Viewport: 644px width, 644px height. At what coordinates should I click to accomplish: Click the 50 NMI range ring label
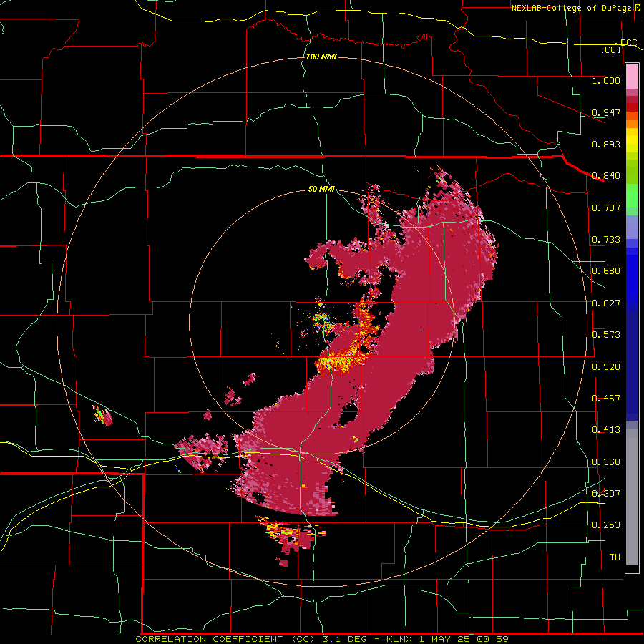tap(321, 190)
